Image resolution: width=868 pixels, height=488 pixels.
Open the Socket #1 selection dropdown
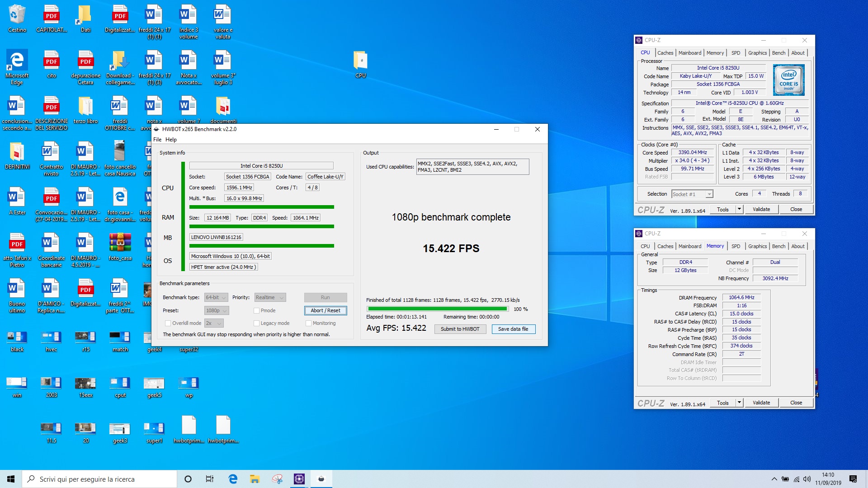click(692, 194)
